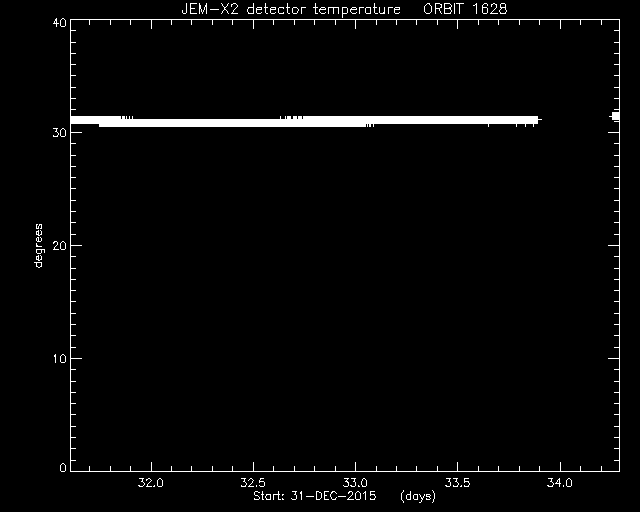Click the y-axis tick label 30
640x512 pixels.
click(60, 133)
